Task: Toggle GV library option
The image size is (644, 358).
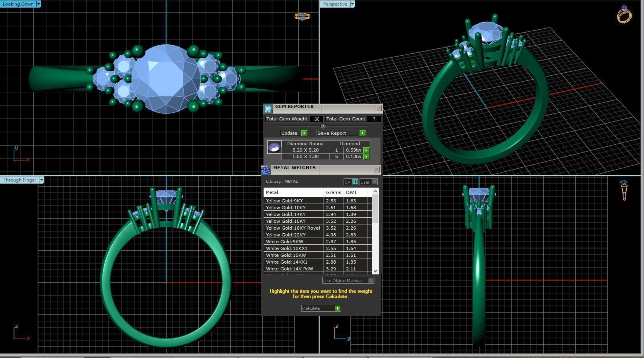Action: pos(351,182)
